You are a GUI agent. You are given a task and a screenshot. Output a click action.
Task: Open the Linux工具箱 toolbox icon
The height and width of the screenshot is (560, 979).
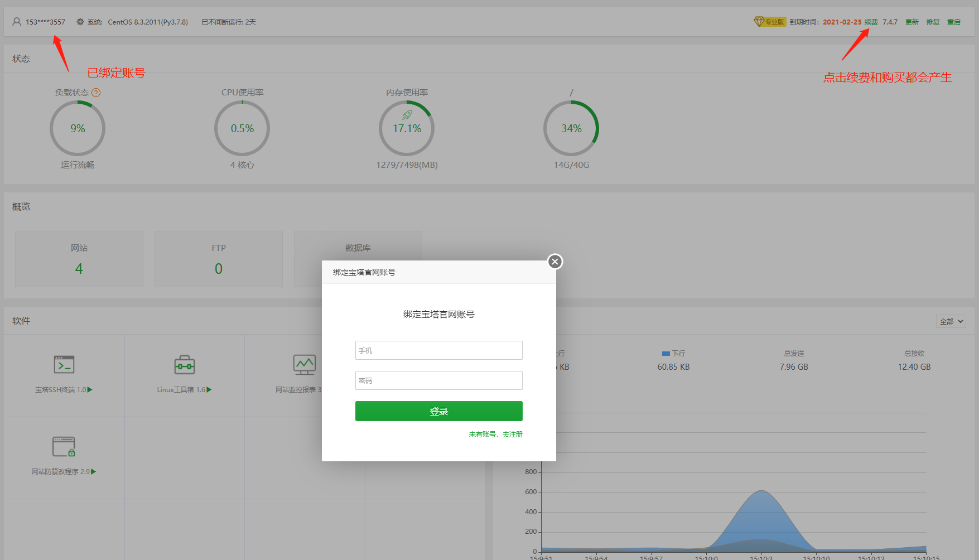click(x=185, y=365)
